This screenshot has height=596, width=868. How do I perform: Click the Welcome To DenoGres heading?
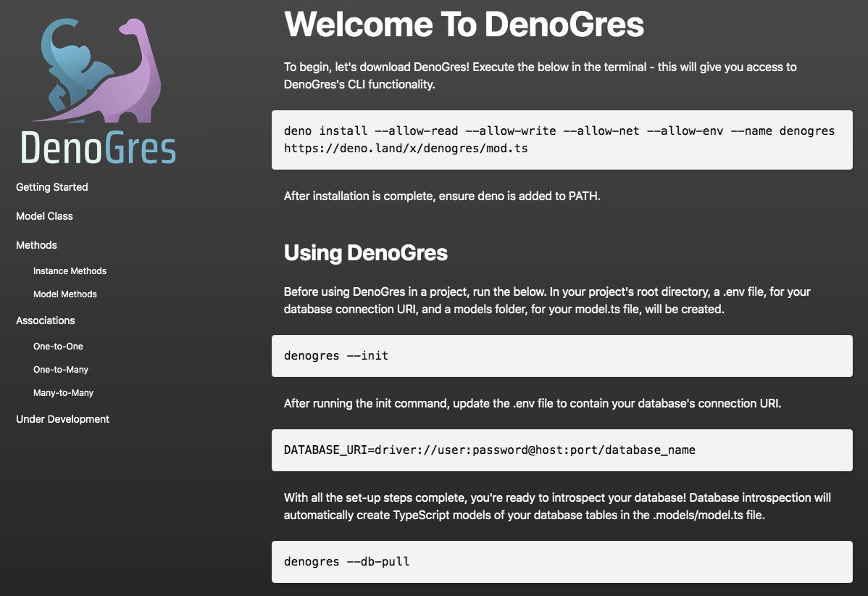point(464,25)
